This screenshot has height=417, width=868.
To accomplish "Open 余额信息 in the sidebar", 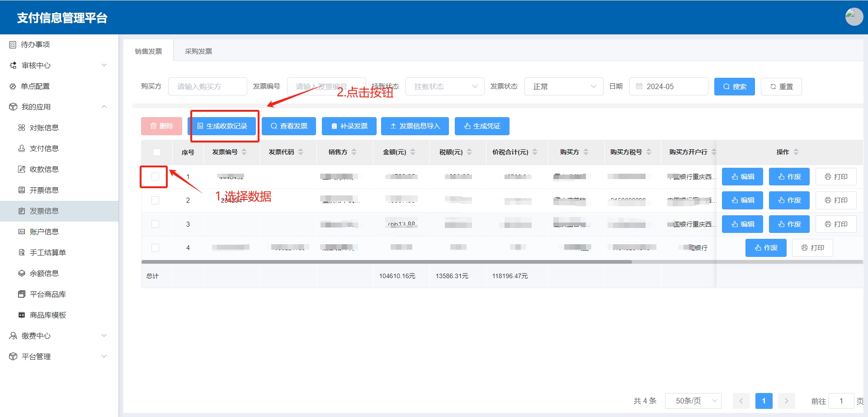I will click(x=44, y=273).
